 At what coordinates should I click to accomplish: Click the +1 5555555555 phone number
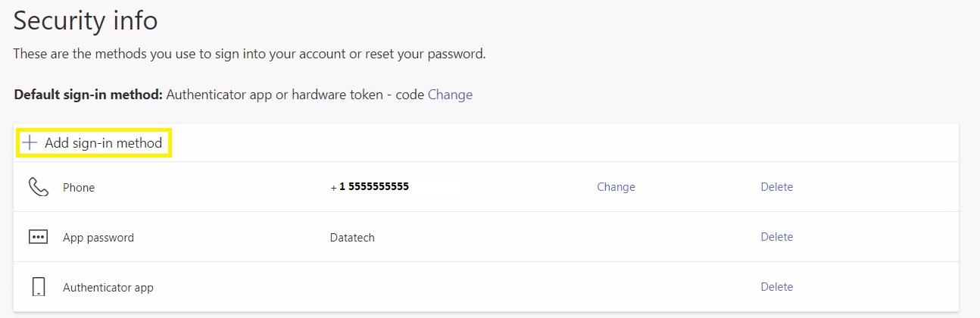point(370,187)
